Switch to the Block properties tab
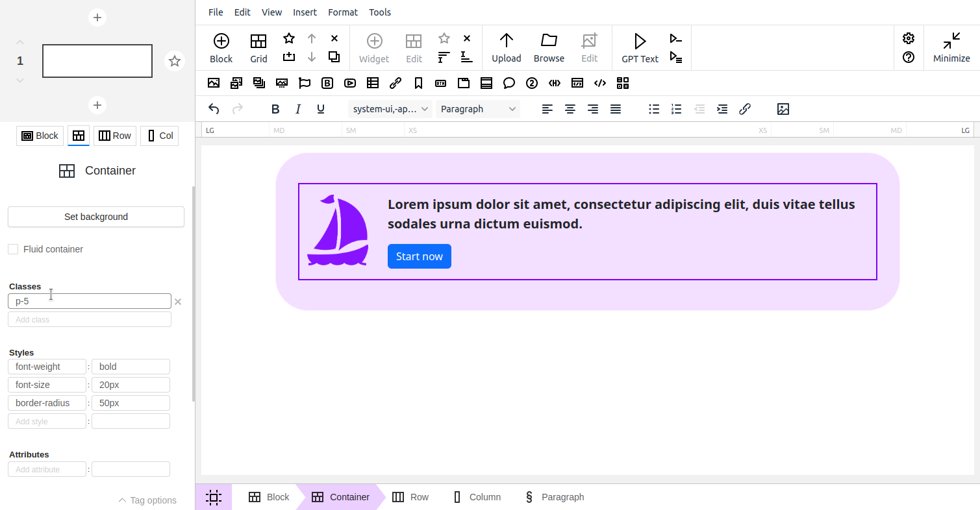The image size is (980, 510). tap(40, 136)
